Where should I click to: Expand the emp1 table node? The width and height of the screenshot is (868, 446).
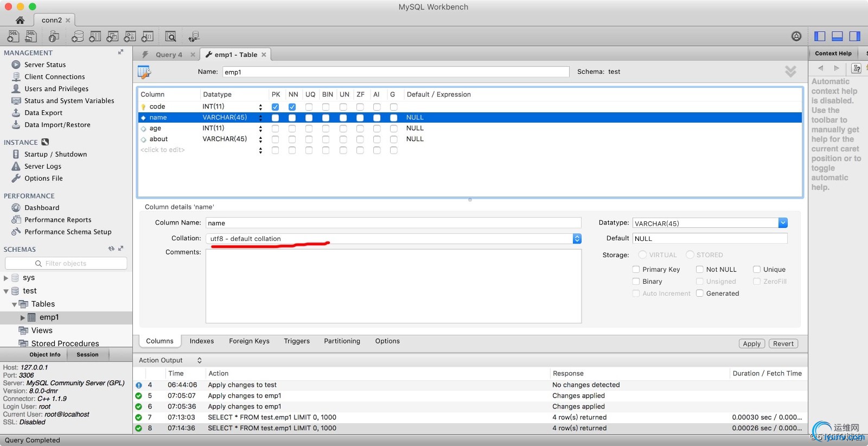pyautogui.click(x=23, y=317)
